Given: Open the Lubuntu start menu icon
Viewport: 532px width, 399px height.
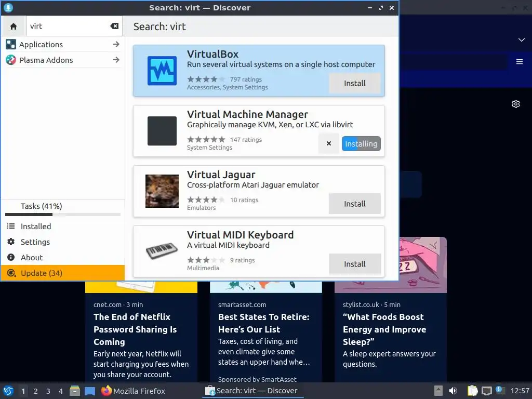Looking at the screenshot, I should tap(8, 391).
